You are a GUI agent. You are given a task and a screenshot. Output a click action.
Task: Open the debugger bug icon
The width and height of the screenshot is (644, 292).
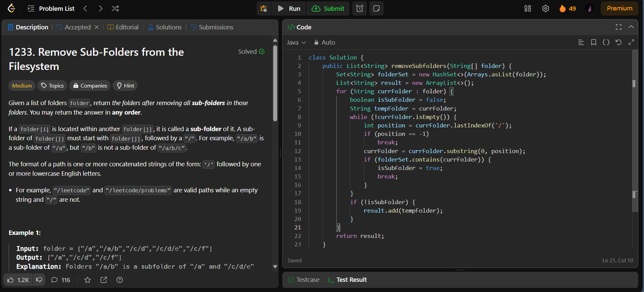264,9
